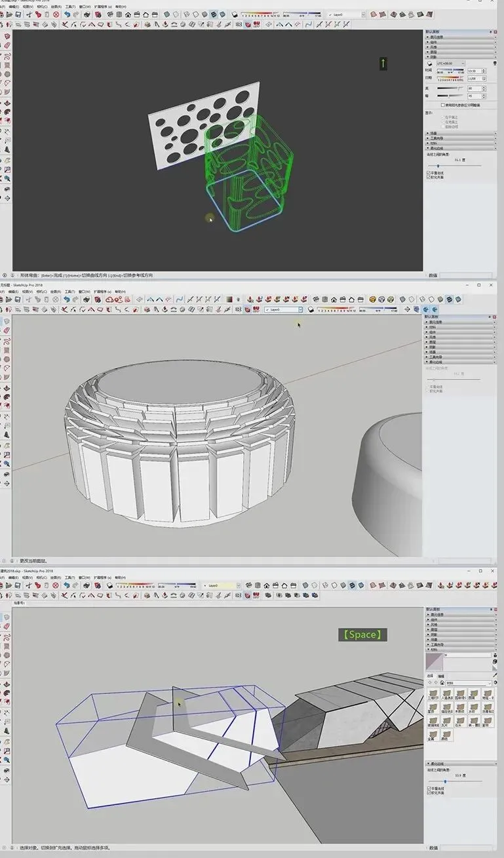
Task: Click the sample paint eyedropper in the bottom window's Materials panel
Action: [495, 675]
